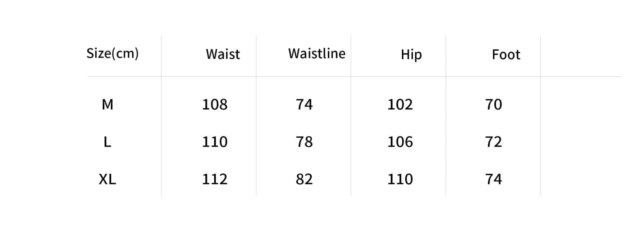Select the Waist column header

223,54
